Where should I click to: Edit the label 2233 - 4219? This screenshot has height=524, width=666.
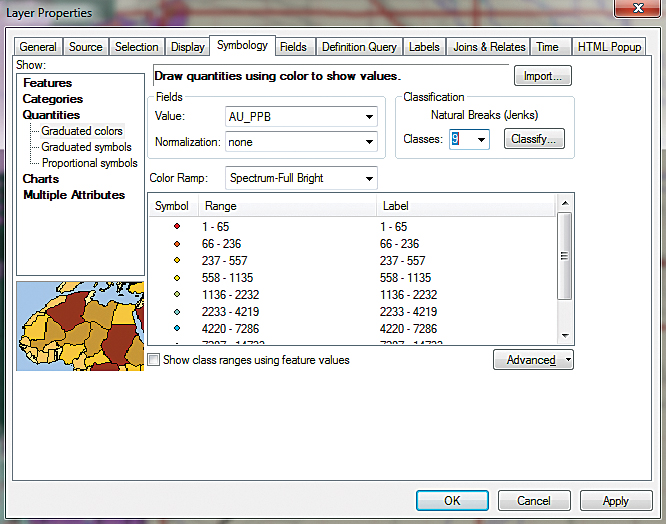(x=409, y=312)
